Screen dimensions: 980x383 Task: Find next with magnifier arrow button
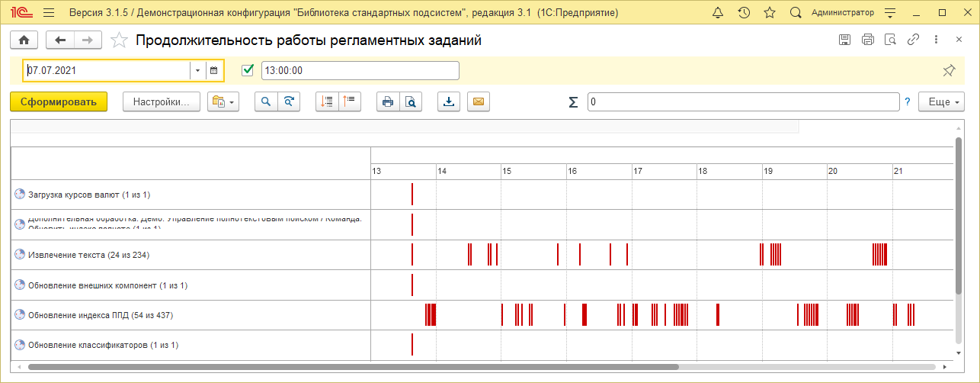click(289, 101)
